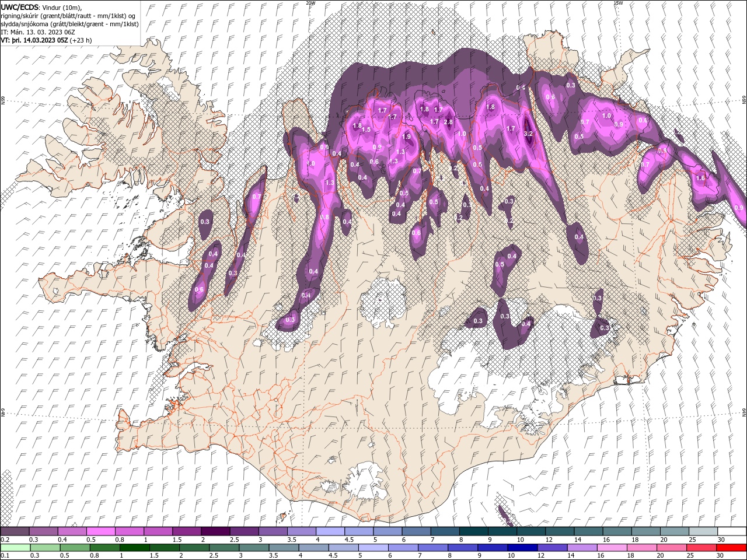
Task: Select the 'IT: Mán. 13. 03. 2023 06Z' line
Action: tap(38, 32)
